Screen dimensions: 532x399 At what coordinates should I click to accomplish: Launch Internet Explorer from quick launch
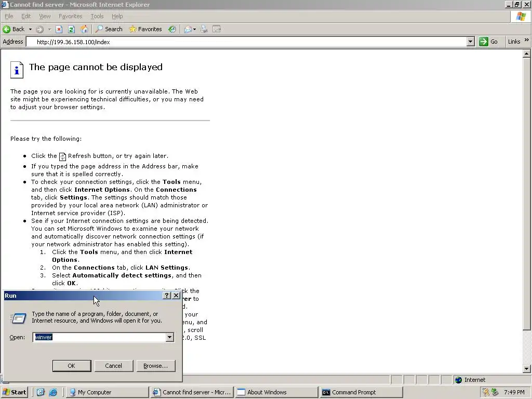pos(54,392)
